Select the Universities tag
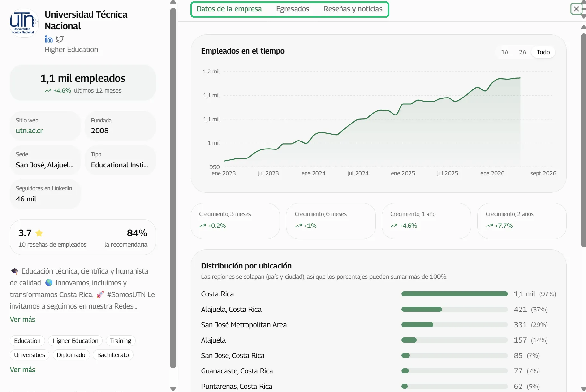This screenshot has width=586, height=392. 30,355
